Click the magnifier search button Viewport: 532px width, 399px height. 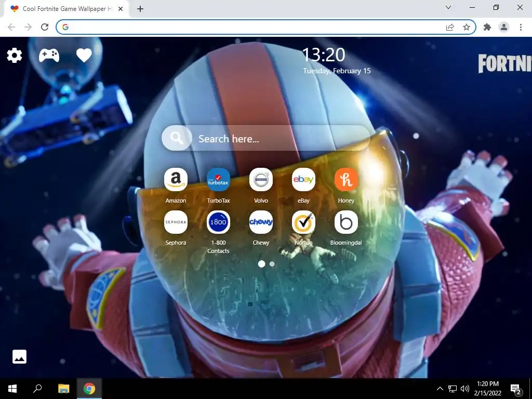click(177, 138)
